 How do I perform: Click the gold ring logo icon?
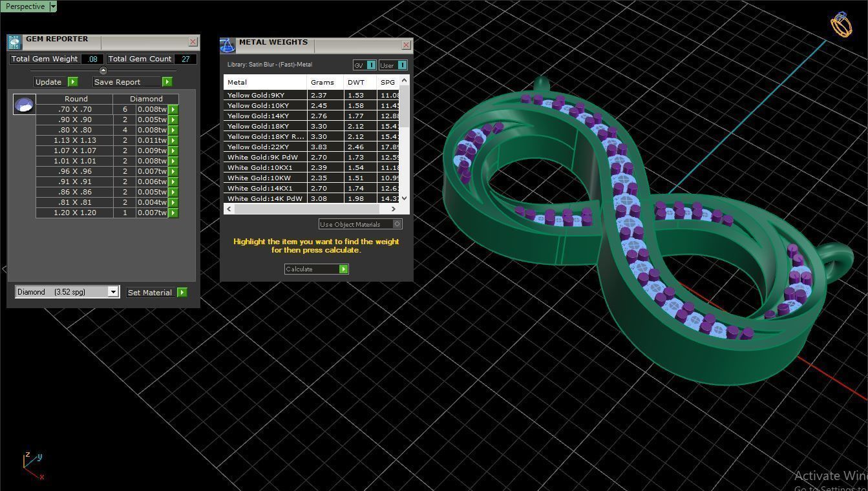[x=842, y=25]
